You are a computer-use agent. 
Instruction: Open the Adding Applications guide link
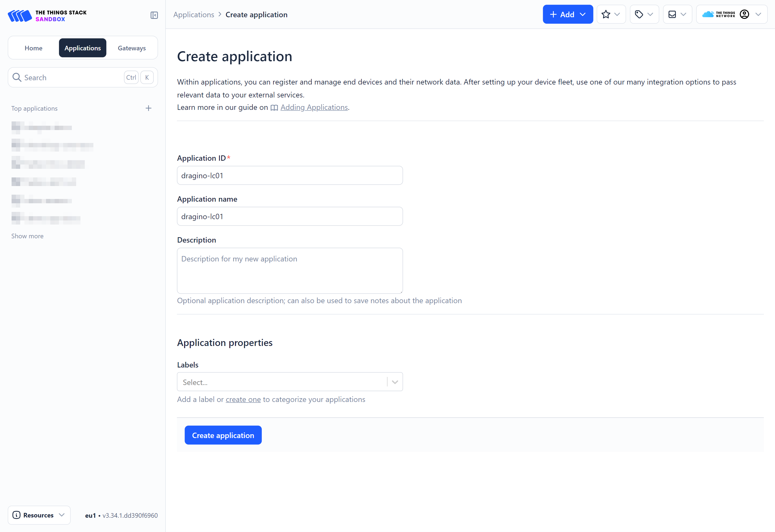pyautogui.click(x=314, y=107)
